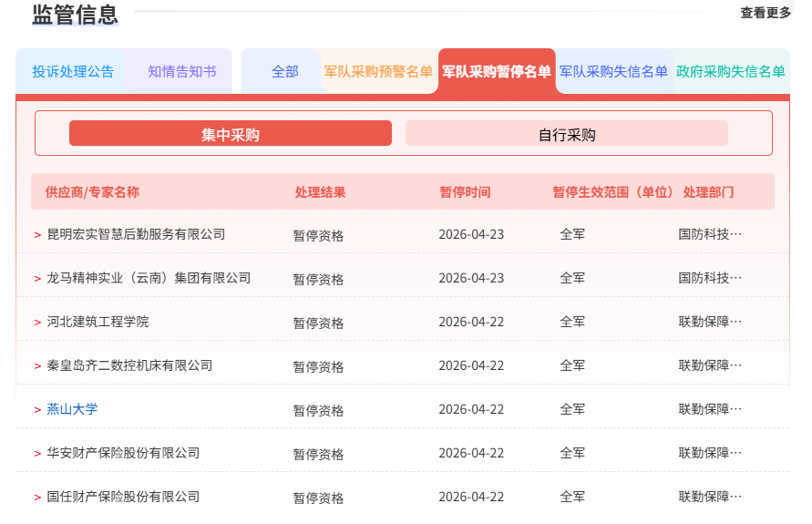
Task: Open 秦皇岛齐二数控机床有限公司 record
Action: pyautogui.click(x=129, y=365)
